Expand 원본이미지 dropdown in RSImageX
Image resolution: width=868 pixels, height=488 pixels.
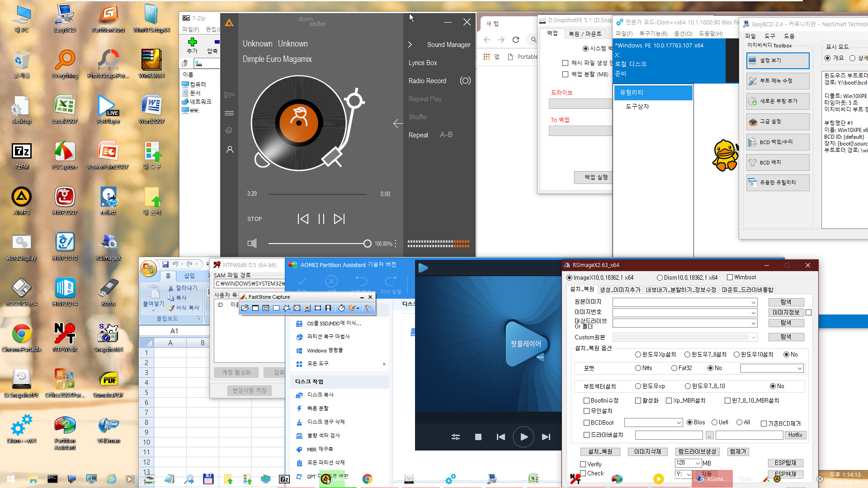[754, 302]
